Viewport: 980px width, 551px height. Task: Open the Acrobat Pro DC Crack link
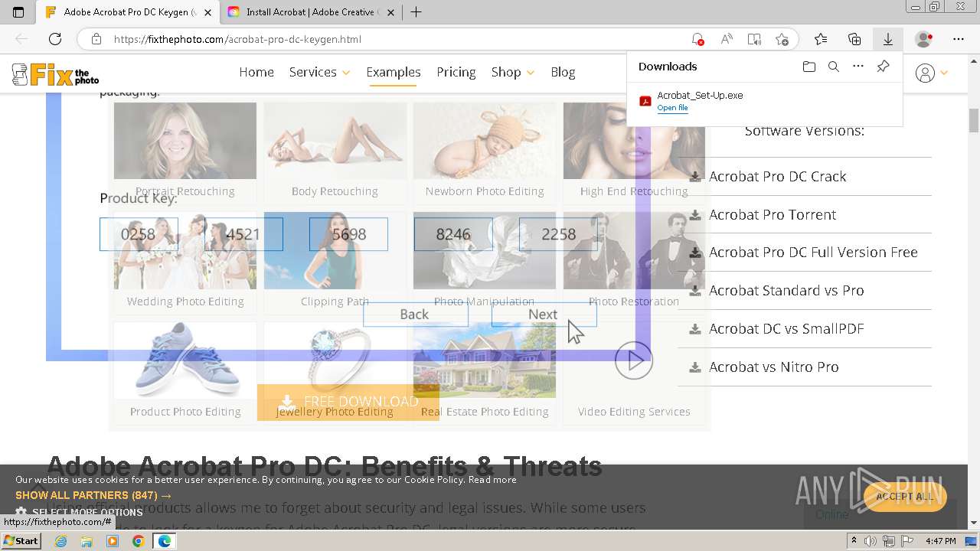click(777, 176)
